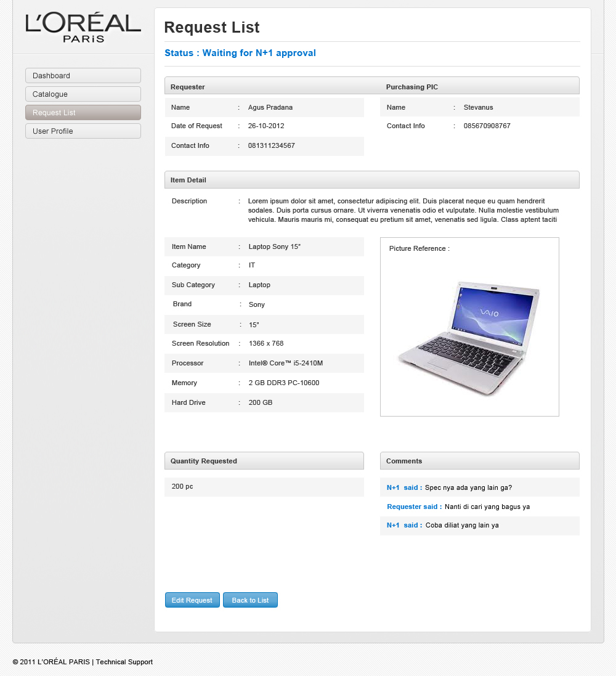Open the Technical Support footer link
The width and height of the screenshot is (616, 676).
pyautogui.click(x=124, y=662)
